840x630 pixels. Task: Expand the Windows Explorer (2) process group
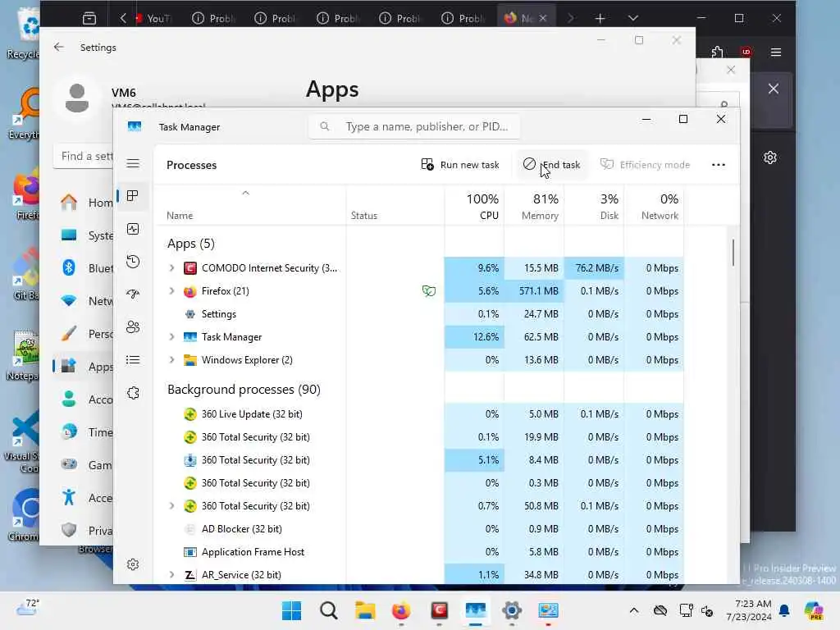171,360
